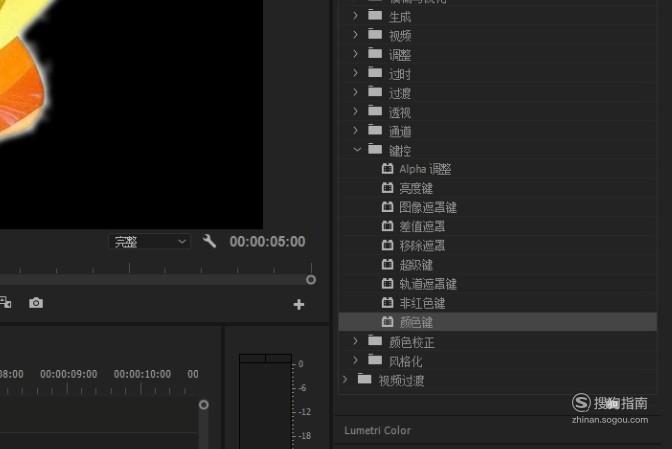Click the 非红色键 effect icon
The image size is (672, 449).
(387, 302)
